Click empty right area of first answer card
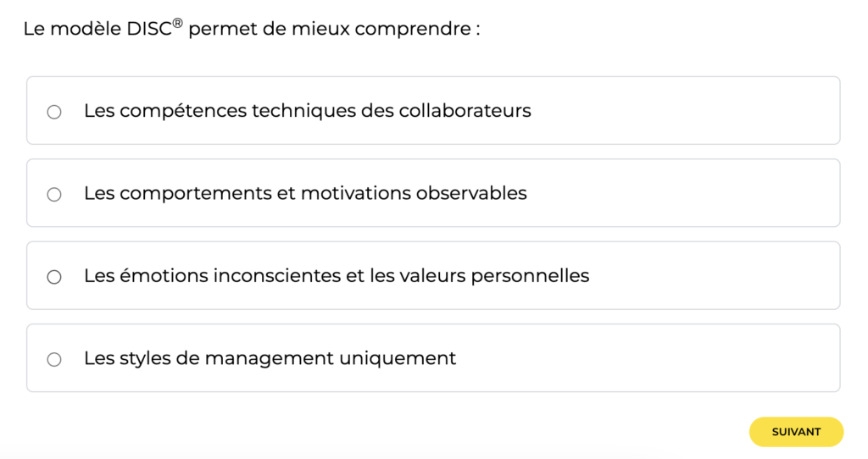The width and height of the screenshot is (868, 459). 695,111
